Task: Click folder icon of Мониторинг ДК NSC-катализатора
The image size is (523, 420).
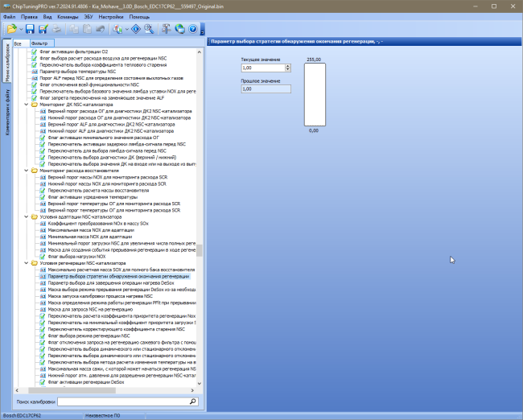Action: (35, 105)
